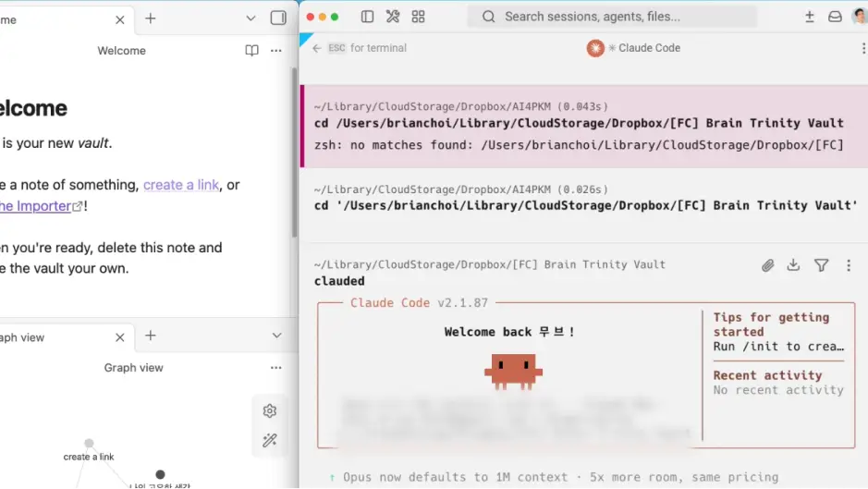Viewport: 868px width, 489px height.
Task: Start graph timelapse animation wand icon
Action: tap(270, 440)
